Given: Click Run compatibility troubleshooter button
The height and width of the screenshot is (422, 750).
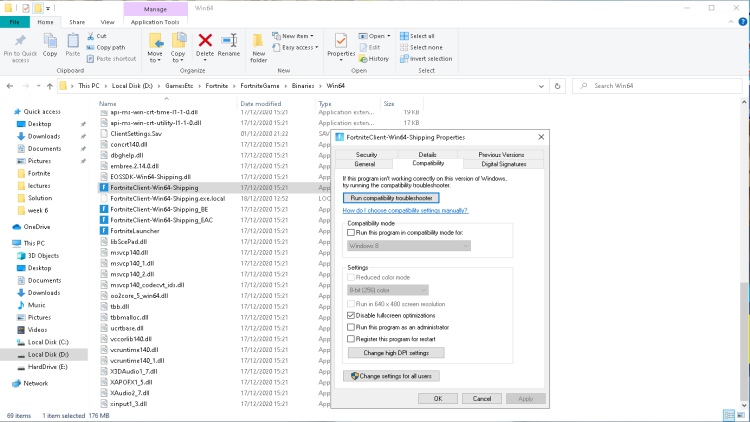Looking at the screenshot, I should coord(391,198).
